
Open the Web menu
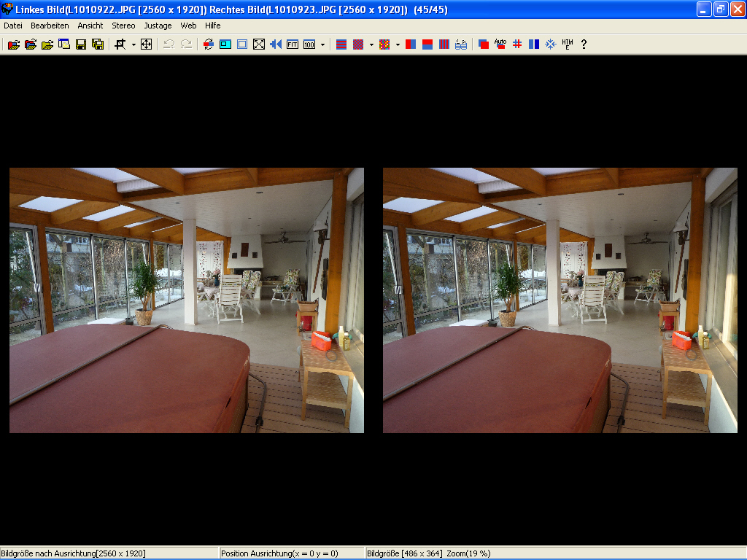[188, 26]
